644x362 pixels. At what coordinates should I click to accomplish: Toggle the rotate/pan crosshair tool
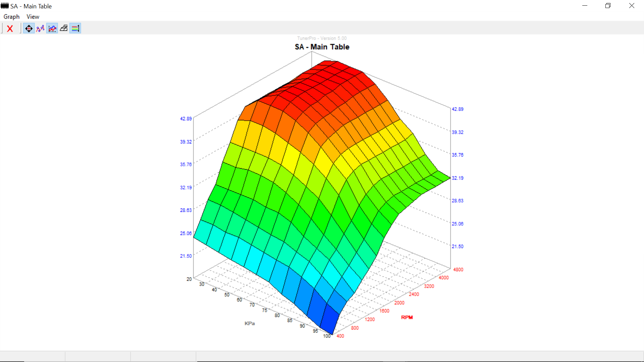pyautogui.click(x=29, y=28)
